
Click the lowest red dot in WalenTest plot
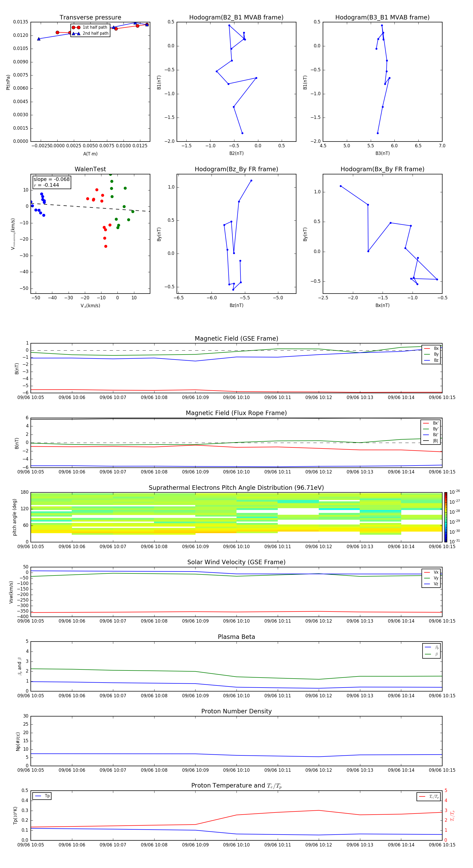point(106,246)
